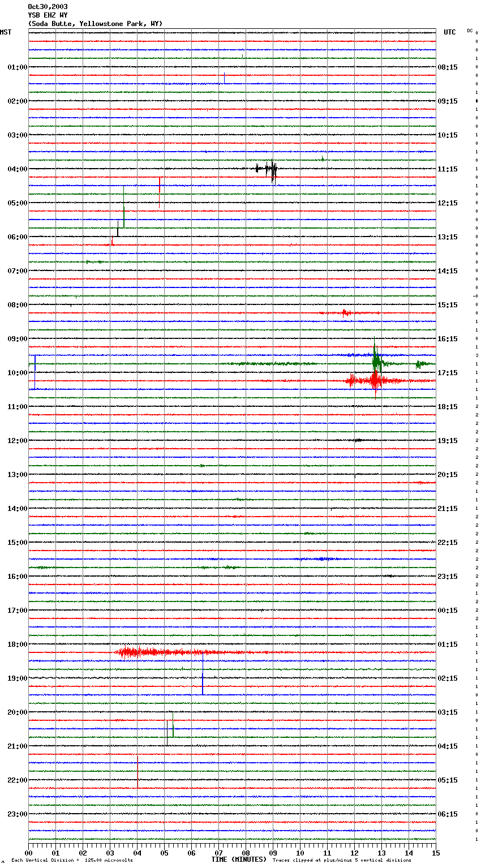The height and width of the screenshot is (868, 481).
Task: Click the 10:00 MST time label
Action: 18,373
